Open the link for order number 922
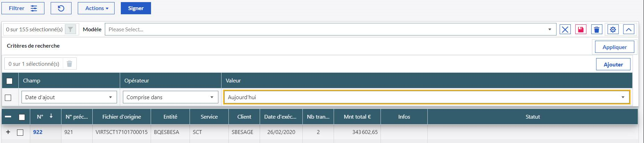Screen dimensions: 644x143 (x=37, y=132)
